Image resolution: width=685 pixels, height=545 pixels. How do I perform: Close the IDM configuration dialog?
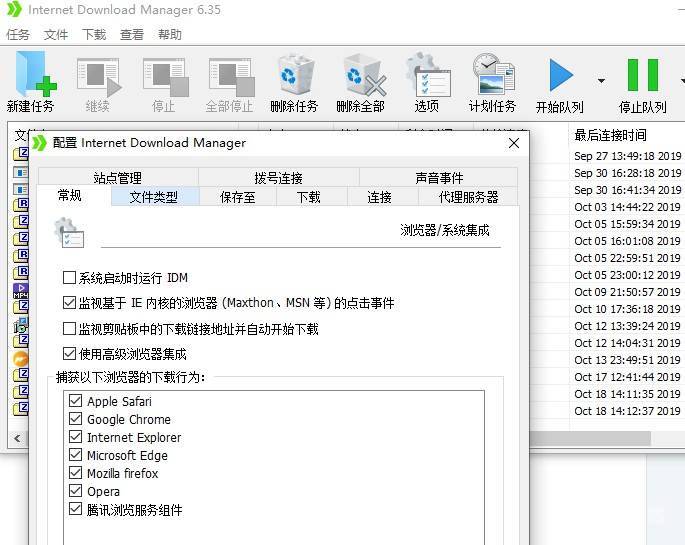point(514,143)
